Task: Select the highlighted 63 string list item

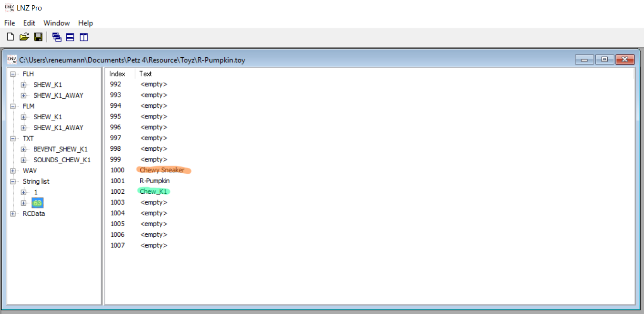Action: coord(38,203)
